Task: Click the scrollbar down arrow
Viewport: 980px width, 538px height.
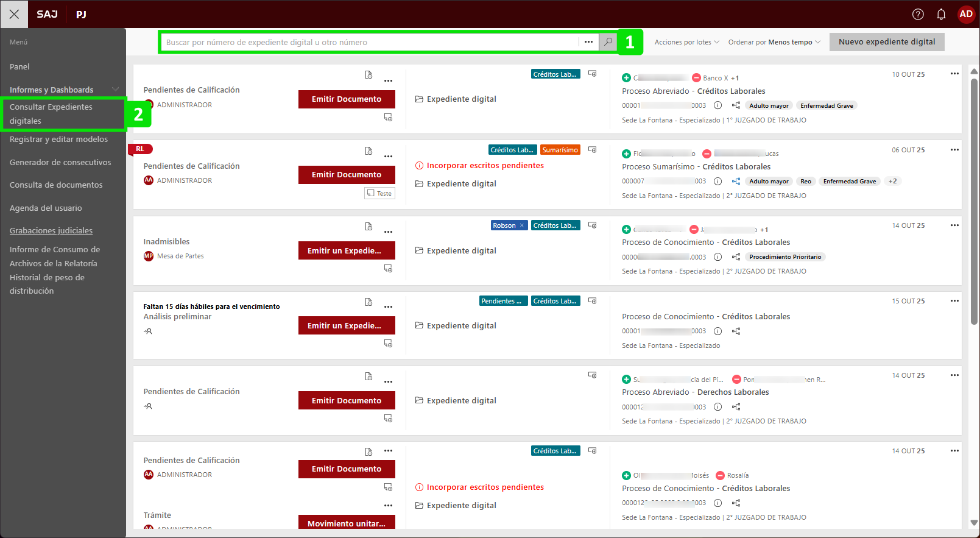Action: 973,523
